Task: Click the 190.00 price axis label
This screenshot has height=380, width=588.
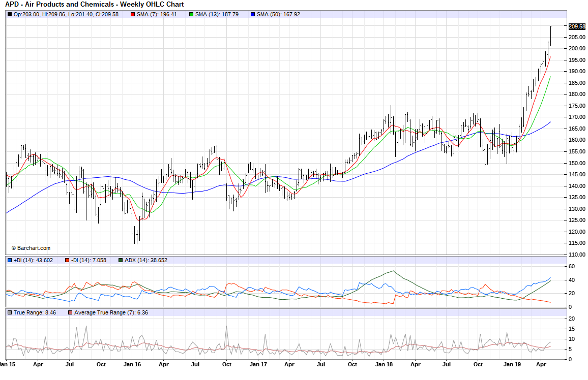Action: click(577, 71)
